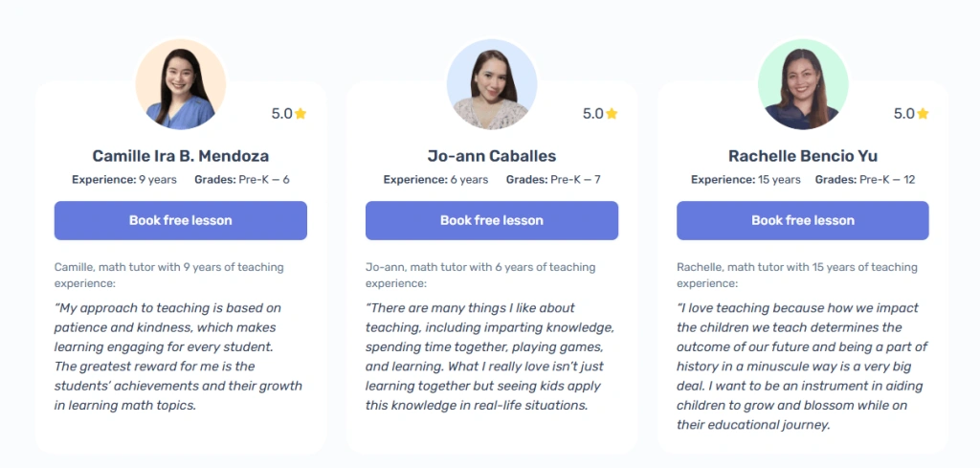Click Camille Ira B. Mendoza's profile photo
The height and width of the screenshot is (468, 980).
pyautogui.click(x=181, y=84)
